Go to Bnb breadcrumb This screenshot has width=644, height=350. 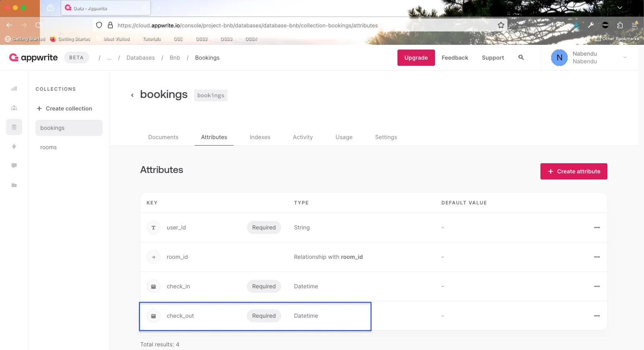tap(175, 58)
